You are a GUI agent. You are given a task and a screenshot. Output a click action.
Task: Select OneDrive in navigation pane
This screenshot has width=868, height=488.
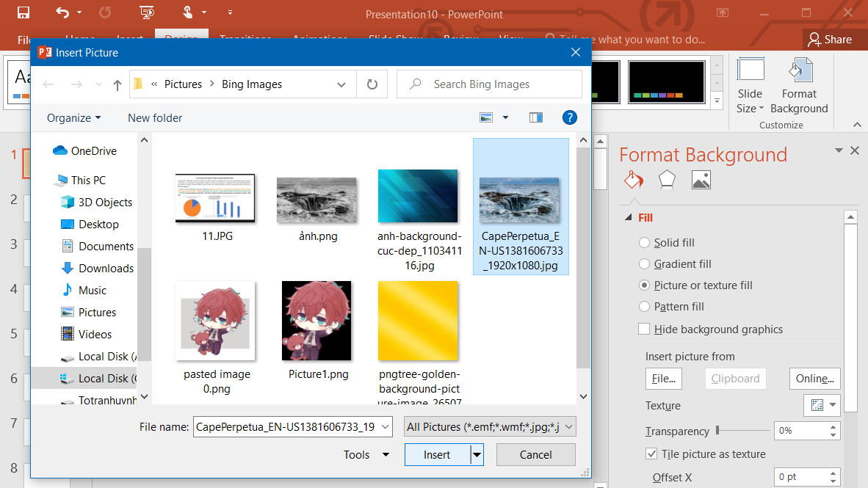[x=84, y=151]
